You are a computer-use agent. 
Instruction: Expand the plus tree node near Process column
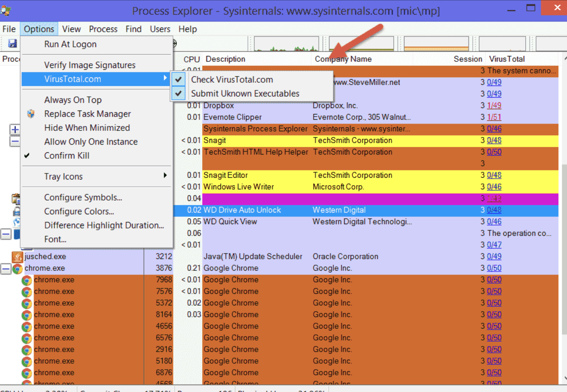pos(15,129)
